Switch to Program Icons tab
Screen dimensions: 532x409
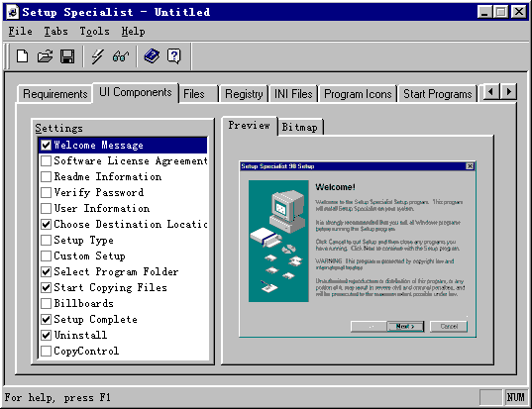358,94
